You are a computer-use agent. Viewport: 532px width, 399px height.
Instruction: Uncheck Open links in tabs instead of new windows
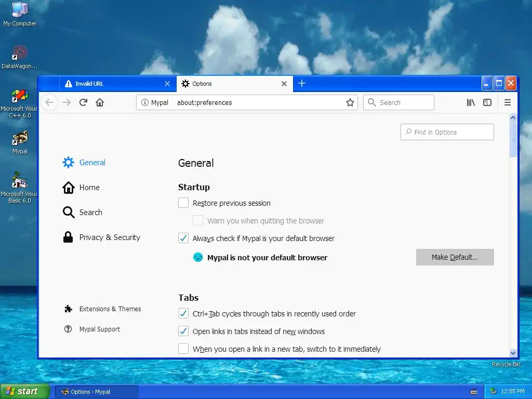[183, 331]
